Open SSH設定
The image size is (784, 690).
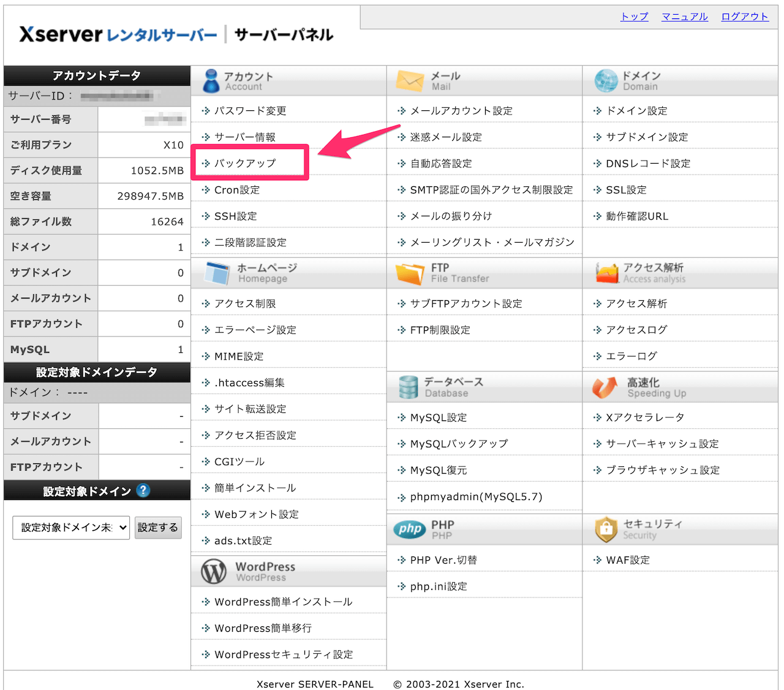(x=236, y=216)
